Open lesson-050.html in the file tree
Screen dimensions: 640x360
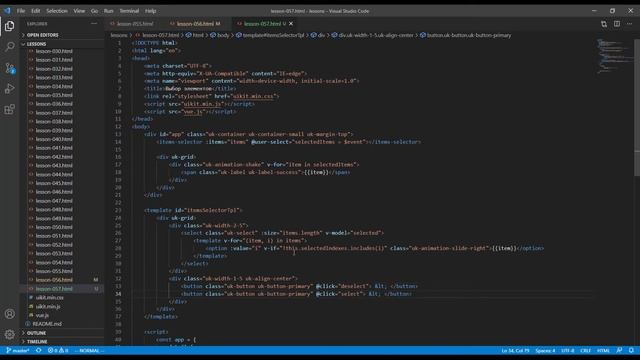tap(54, 227)
